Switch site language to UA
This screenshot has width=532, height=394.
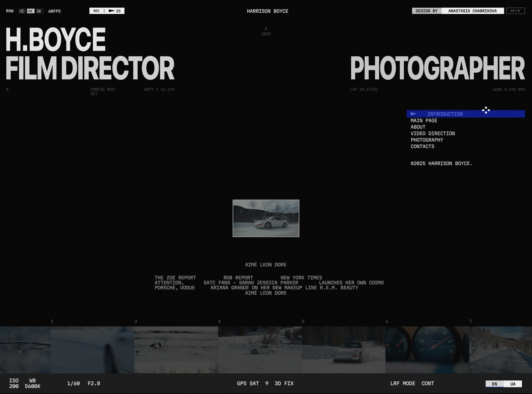513,384
